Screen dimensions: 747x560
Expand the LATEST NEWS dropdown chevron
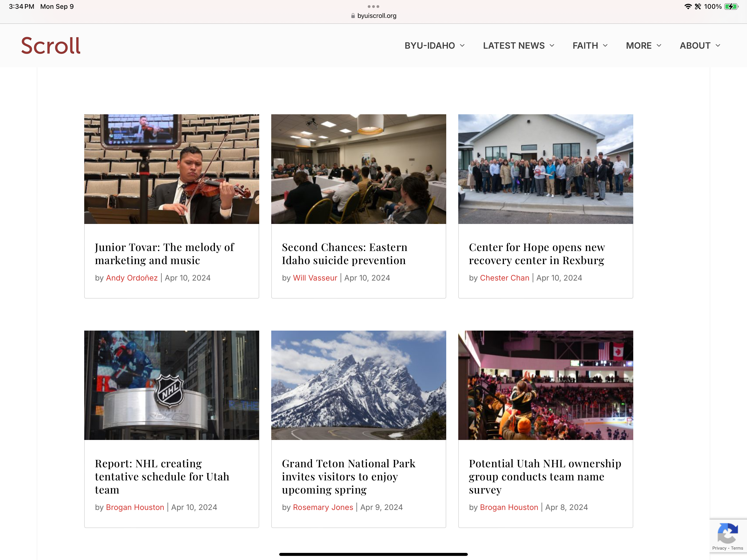(x=552, y=46)
